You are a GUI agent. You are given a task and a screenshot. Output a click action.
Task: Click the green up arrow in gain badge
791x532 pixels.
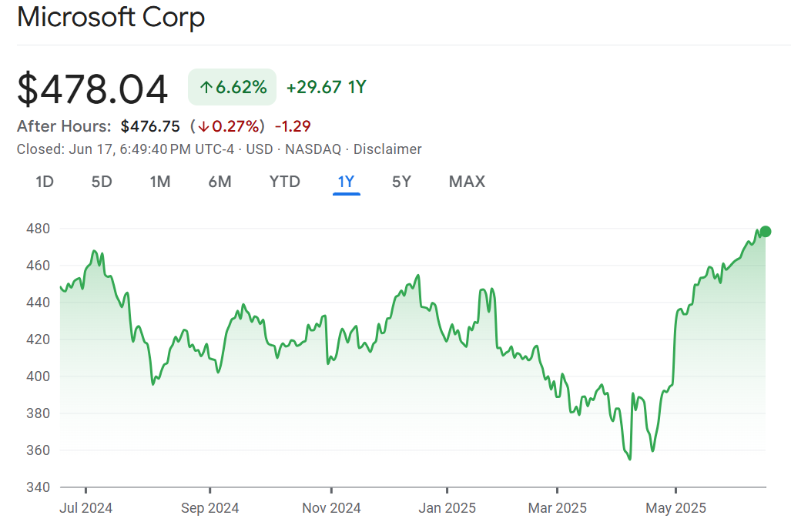click(x=206, y=88)
